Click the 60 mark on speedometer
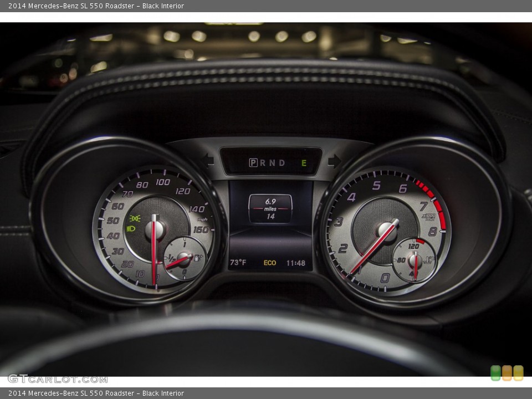 point(117,206)
